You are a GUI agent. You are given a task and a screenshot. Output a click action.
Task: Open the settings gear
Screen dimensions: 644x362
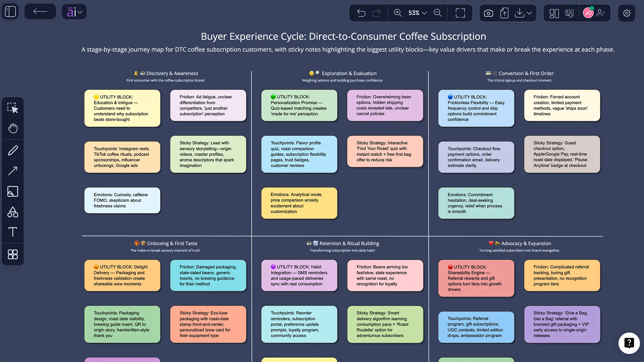click(627, 13)
